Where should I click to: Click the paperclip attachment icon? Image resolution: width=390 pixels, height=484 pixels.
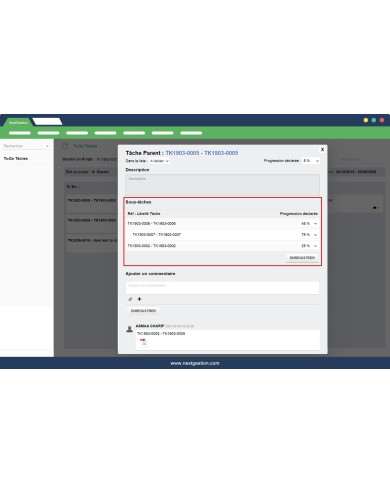[130, 299]
